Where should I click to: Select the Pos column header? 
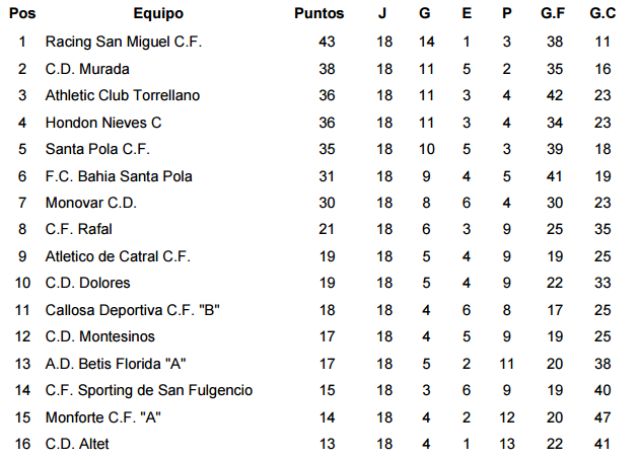pyautogui.click(x=22, y=14)
